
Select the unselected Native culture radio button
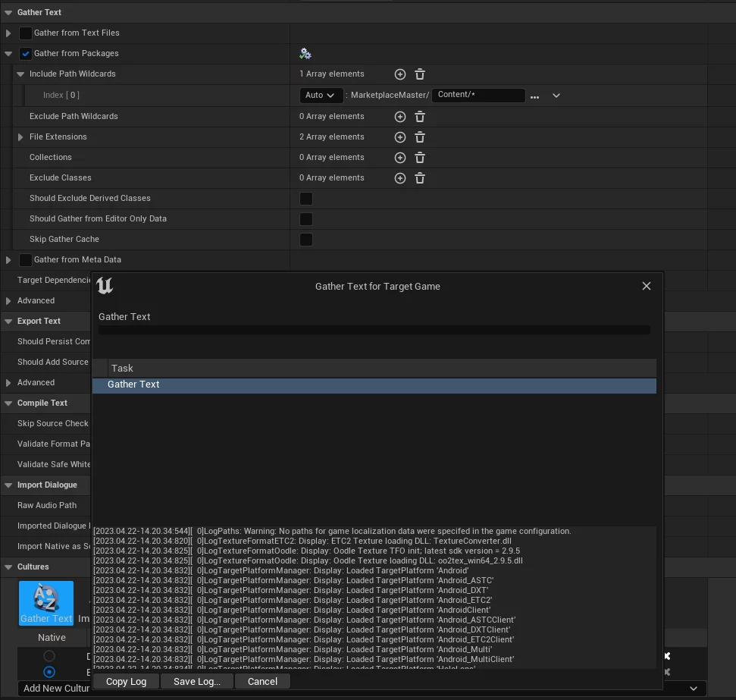[49, 656]
